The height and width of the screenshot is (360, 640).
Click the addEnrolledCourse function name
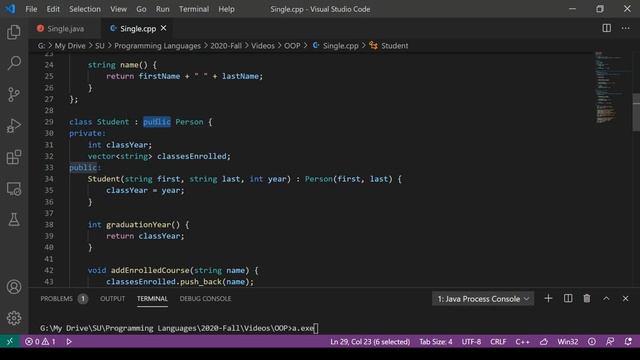coord(150,270)
